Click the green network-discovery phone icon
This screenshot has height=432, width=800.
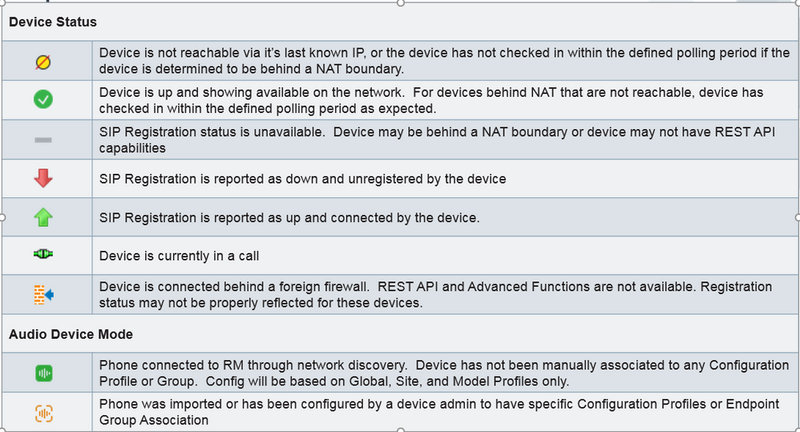(43, 374)
